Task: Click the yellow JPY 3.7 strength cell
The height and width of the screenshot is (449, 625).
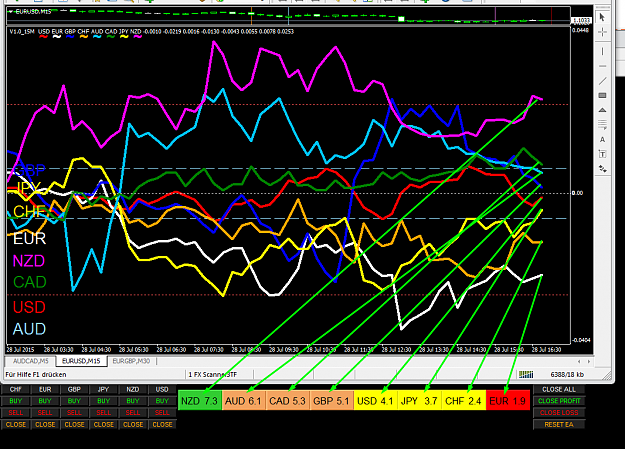Action: point(419,401)
